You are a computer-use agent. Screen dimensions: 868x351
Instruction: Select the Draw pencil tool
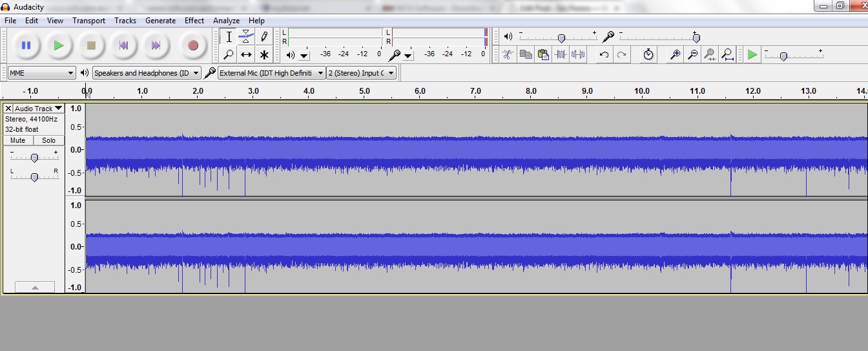(x=263, y=37)
